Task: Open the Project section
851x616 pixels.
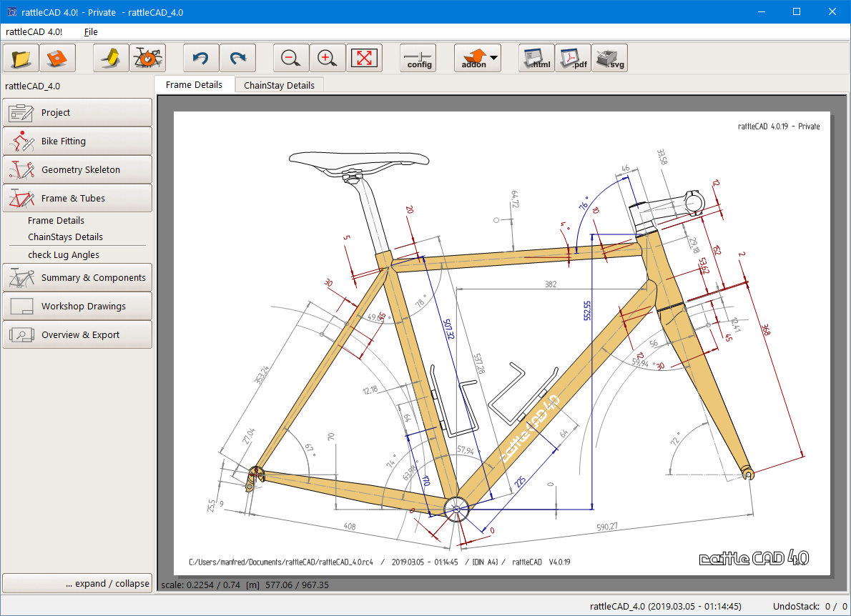Action: click(77, 112)
